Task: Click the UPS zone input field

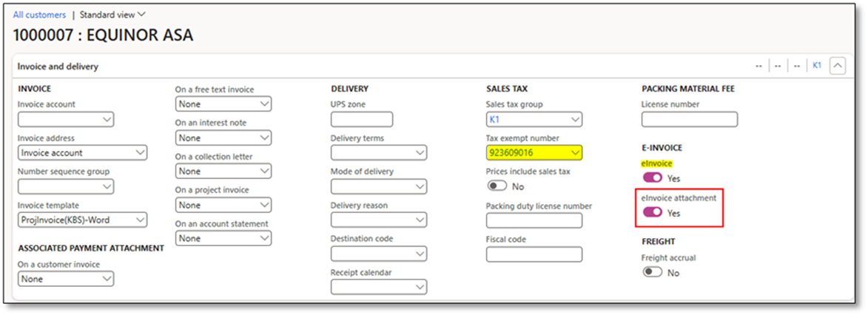Action: click(x=361, y=119)
